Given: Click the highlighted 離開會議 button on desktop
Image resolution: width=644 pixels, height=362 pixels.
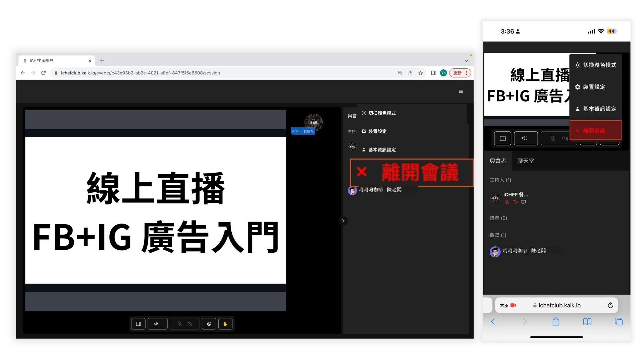Looking at the screenshot, I should 412,173.
